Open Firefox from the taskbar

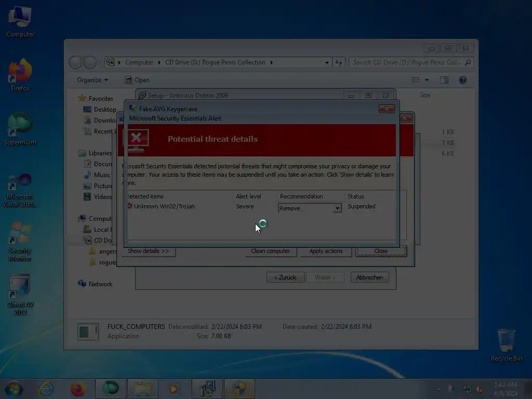point(78,389)
